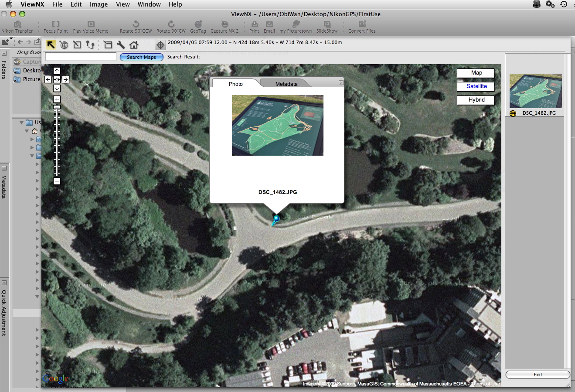Image resolution: width=575 pixels, height=392 pixels.
Task: Pan the map down
Action: click(57, 88)
